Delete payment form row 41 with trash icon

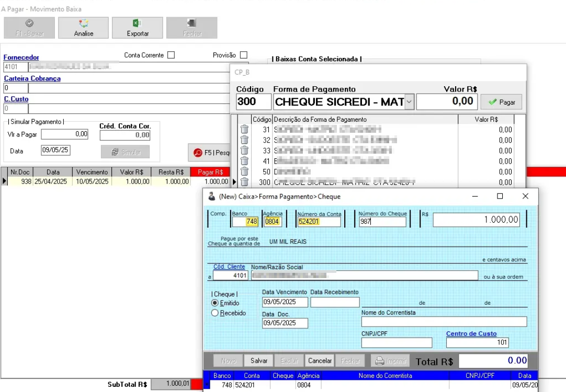244,161
